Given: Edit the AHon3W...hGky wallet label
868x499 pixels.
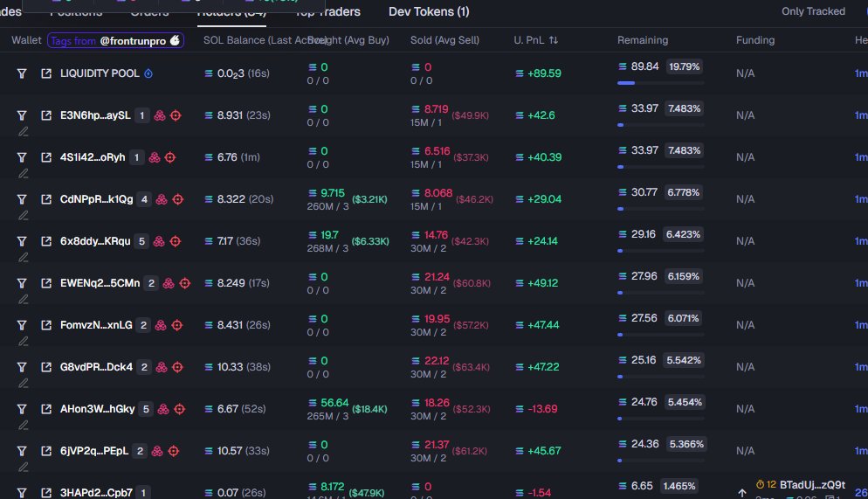Looking at the screenshot, I should [x=24, y=426].
